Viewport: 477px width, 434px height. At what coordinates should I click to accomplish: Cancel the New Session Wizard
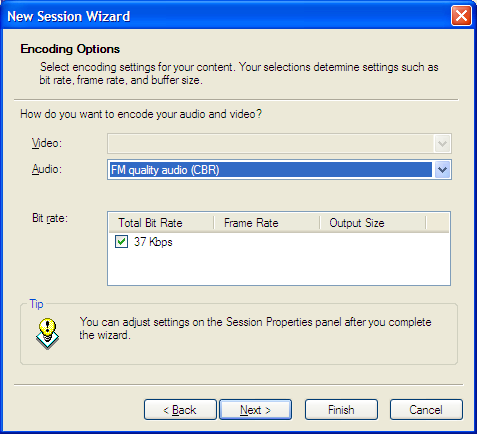click(426, 410)
